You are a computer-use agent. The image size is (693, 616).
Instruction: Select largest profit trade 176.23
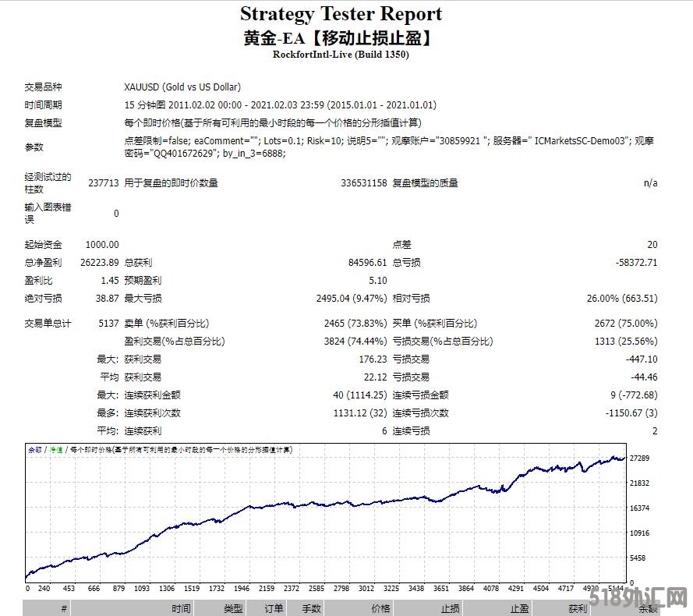[373, 359]
